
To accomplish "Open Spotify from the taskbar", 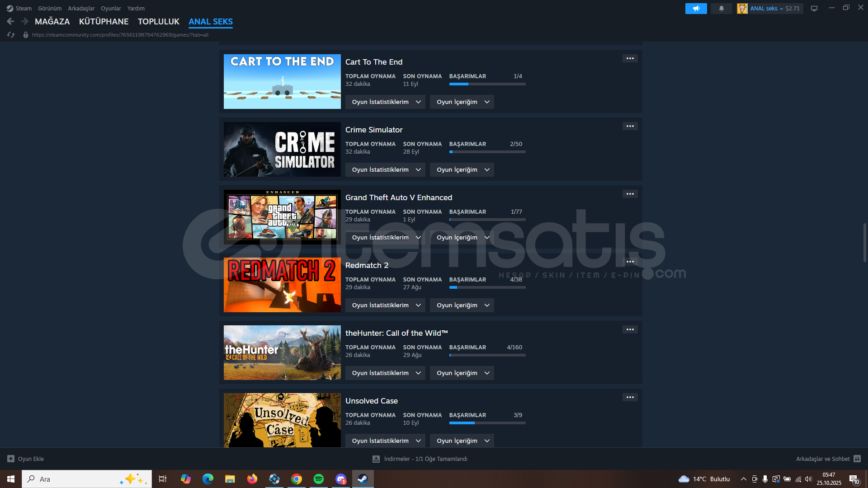I will (318, 479).
